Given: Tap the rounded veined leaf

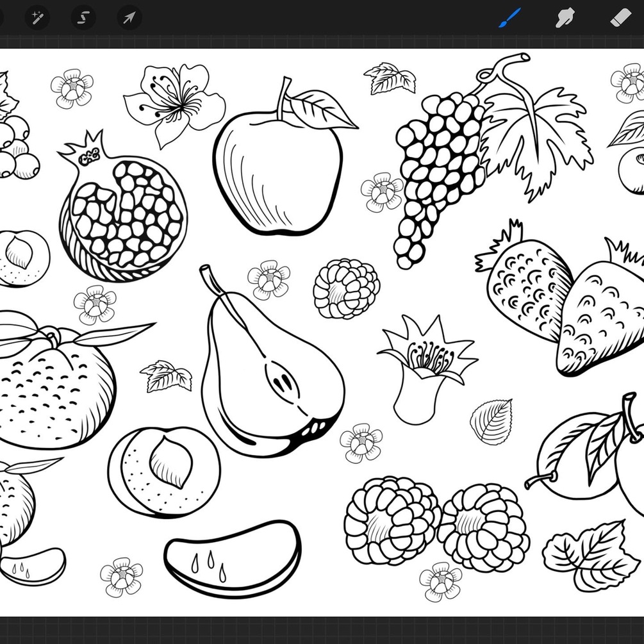Looking at the screenshot, I should pos(491,422).
